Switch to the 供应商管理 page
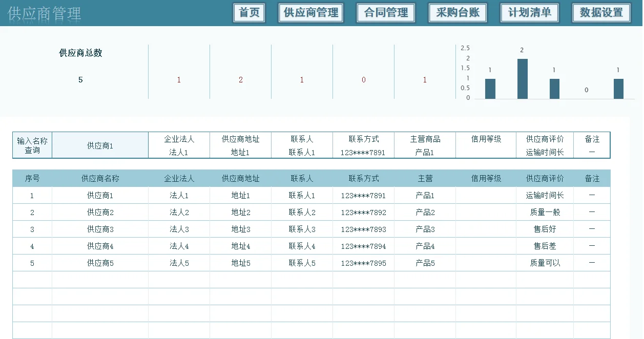Image resolution: width=644 pixels, height=339 pixels. [x=310, y=13]
